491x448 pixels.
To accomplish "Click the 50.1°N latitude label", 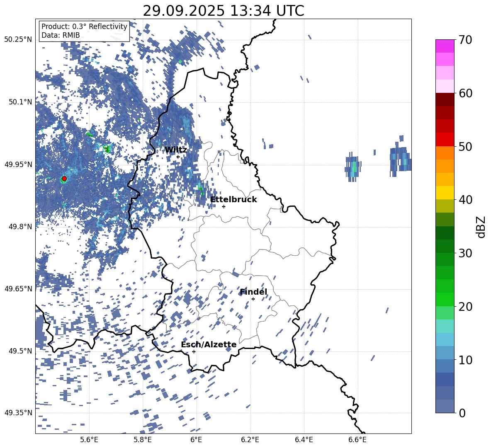I will [x=20, y=102].
